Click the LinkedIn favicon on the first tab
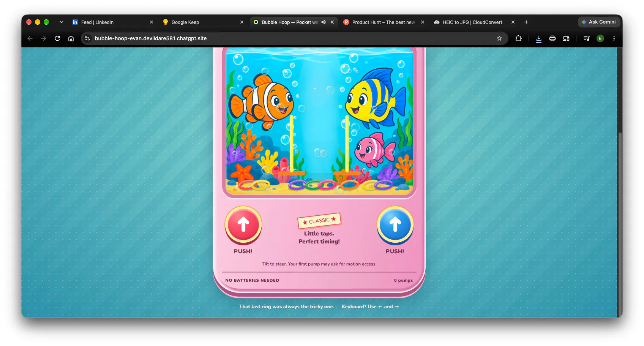 tap(75, 22)
